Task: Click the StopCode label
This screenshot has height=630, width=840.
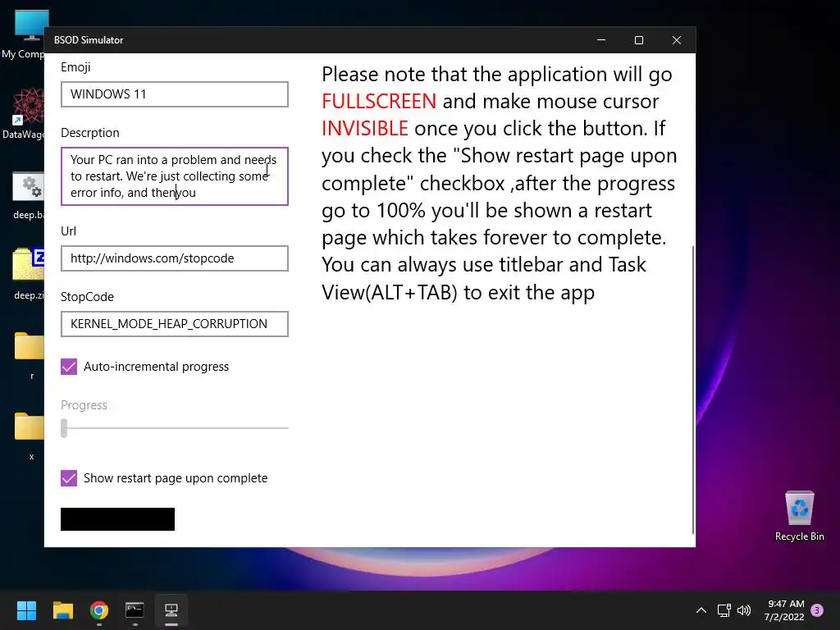Action: point(87,297)
